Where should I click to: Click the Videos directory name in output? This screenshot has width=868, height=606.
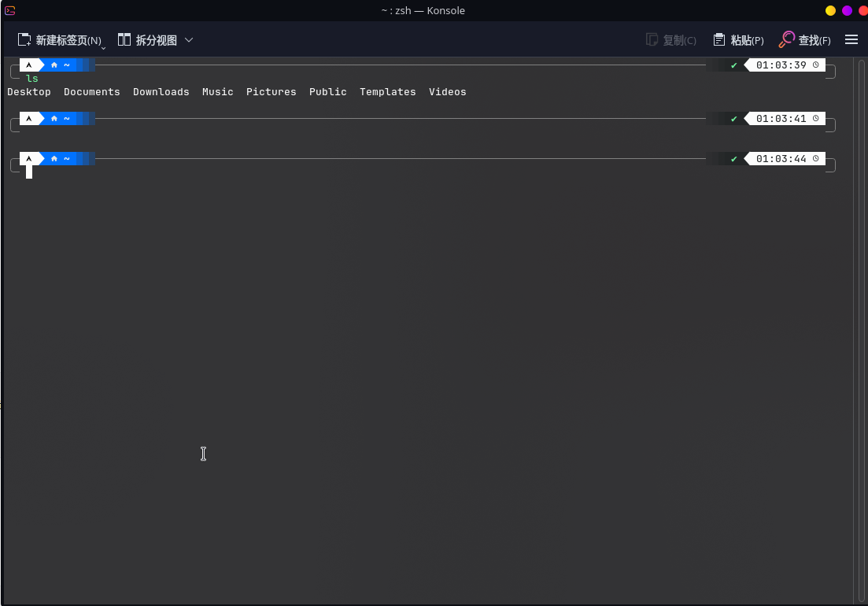[447, 92]
